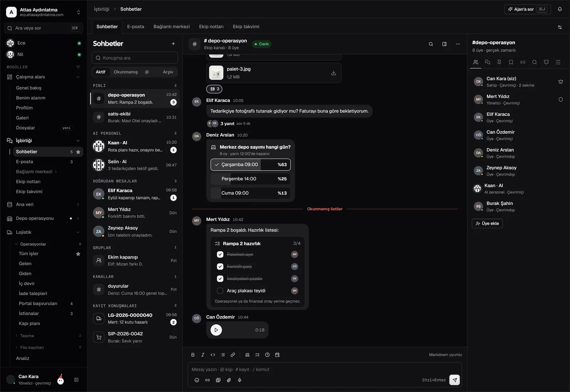Check the Araç plakası teyidi task
The image size is (570, 392).
tap(220, 291)
